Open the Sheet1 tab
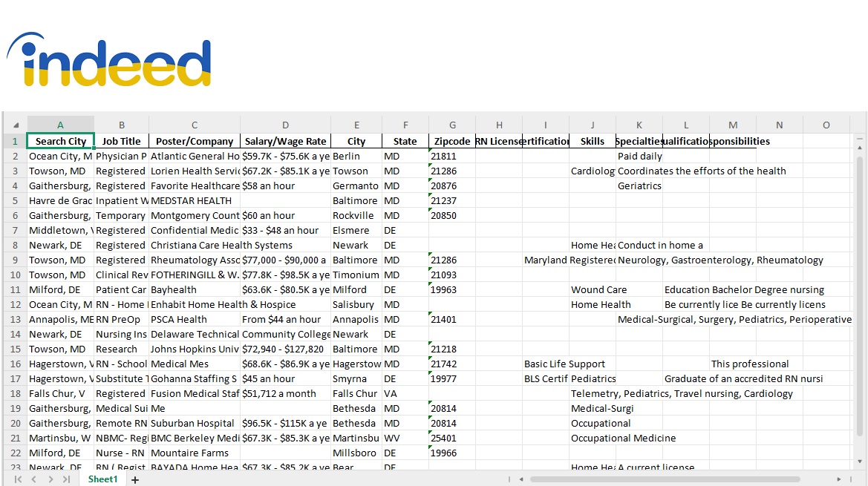The height and width of the screenshot is (486, 868). coord(103,479)
